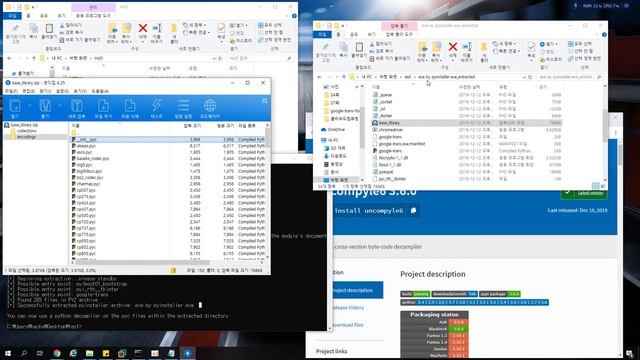This screenshot has height=360, width=640.
Task: Click the Codepage globe icon in Bandizip
Action: point(210,106)
